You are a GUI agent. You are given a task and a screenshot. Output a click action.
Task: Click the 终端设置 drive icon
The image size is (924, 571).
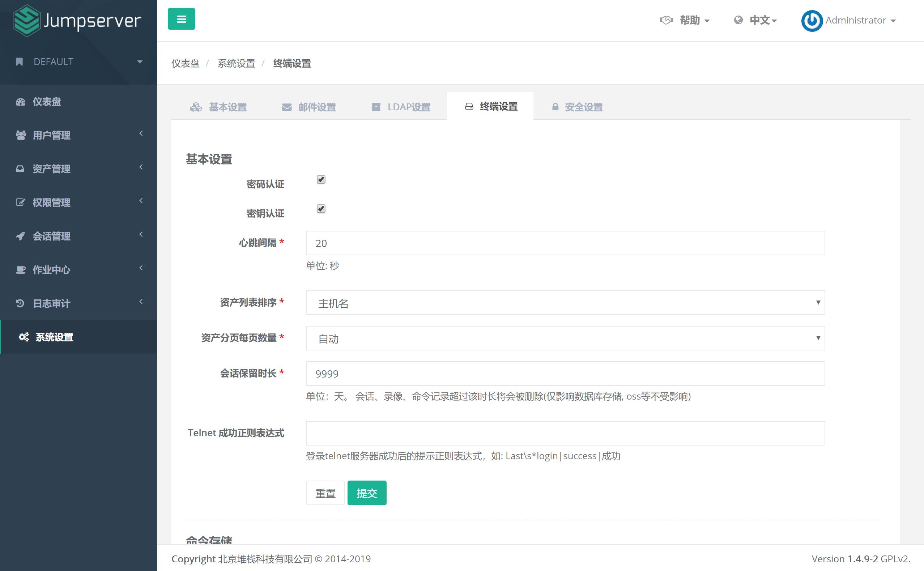[469, 107]
